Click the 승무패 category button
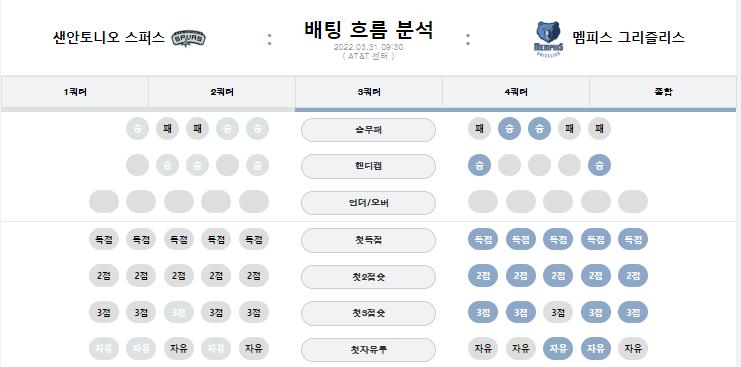Viewport: 741px width, 367px height. point(368,130)
